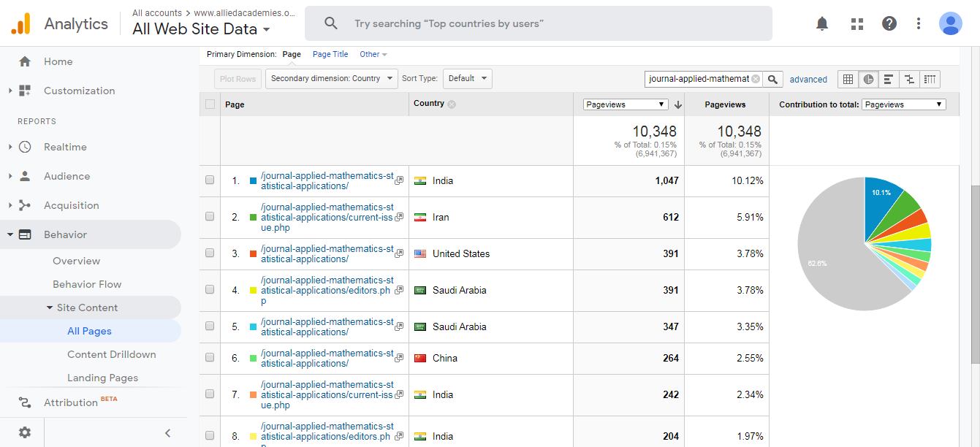Select the Performance bar view icon
The height and width of the screenshot is (447, 980).
click(x=889, y=79)
